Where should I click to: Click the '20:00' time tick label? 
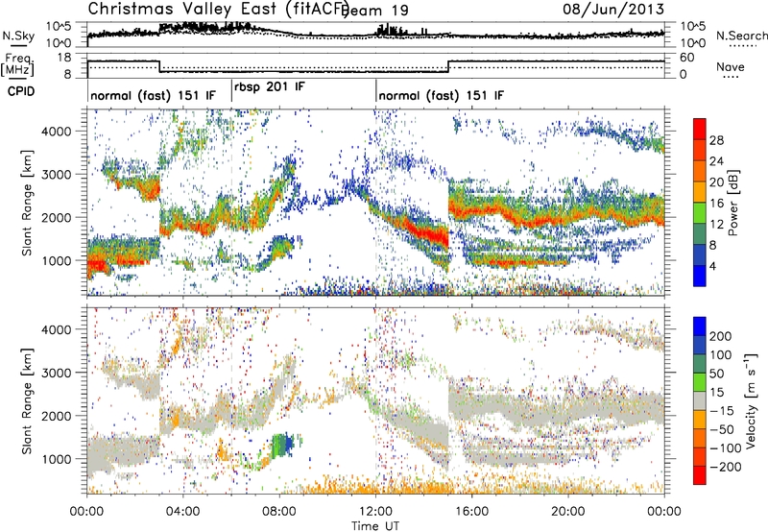pos(568,512)
